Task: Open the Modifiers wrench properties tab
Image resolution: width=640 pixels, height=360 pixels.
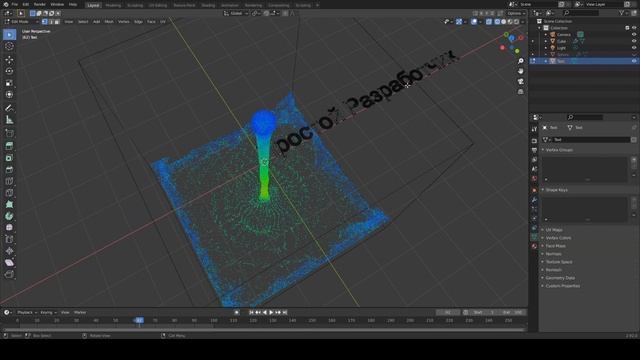Action: [x=534, y=200]
